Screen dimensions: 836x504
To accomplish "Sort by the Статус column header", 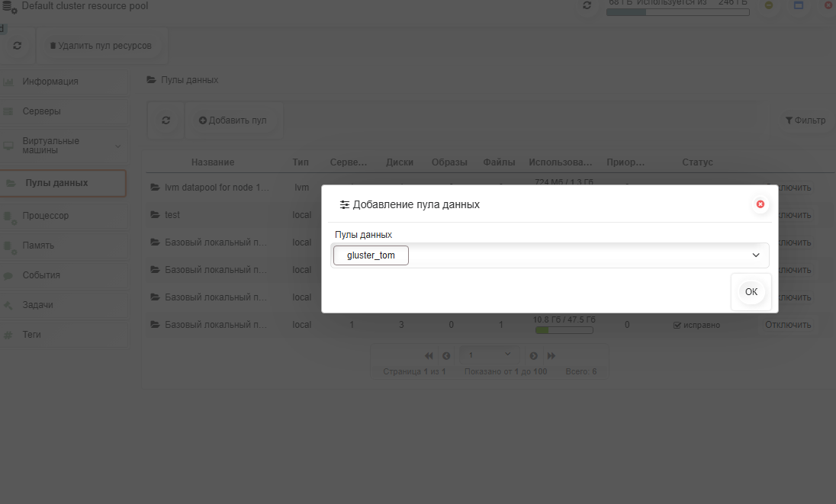I will coord(697,162).
